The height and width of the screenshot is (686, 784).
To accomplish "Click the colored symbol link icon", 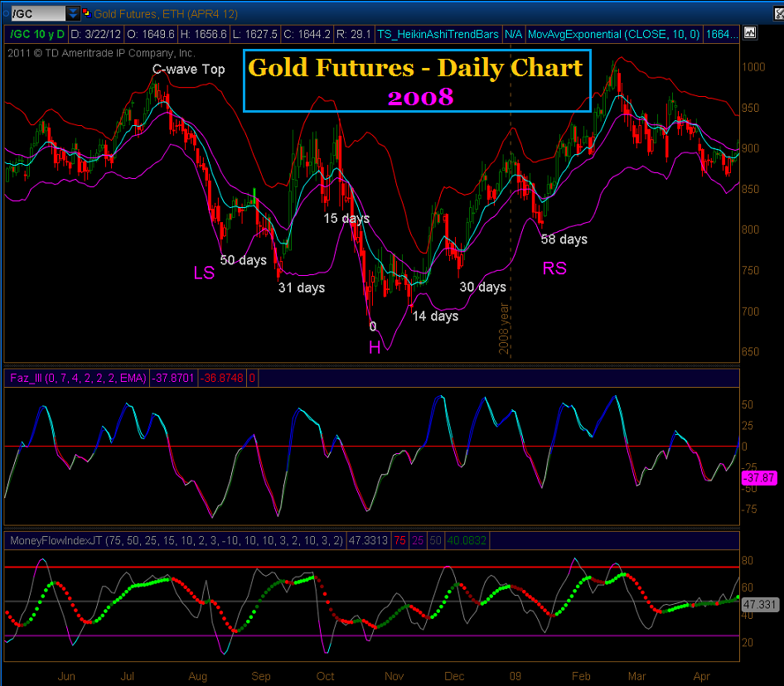I will (86, 13).
